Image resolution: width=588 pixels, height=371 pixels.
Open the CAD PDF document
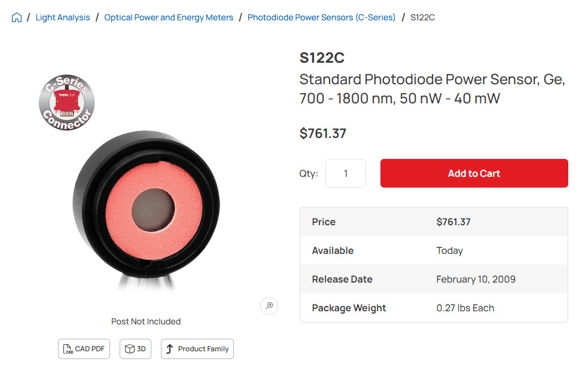point(84,349)
